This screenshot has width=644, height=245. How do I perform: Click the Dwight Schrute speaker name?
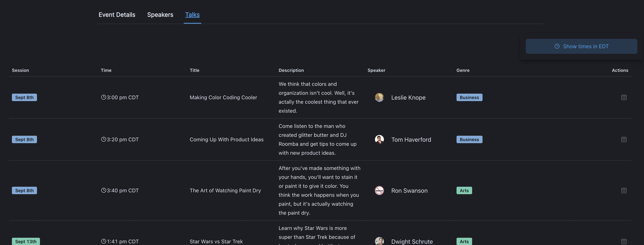point(412,241)
